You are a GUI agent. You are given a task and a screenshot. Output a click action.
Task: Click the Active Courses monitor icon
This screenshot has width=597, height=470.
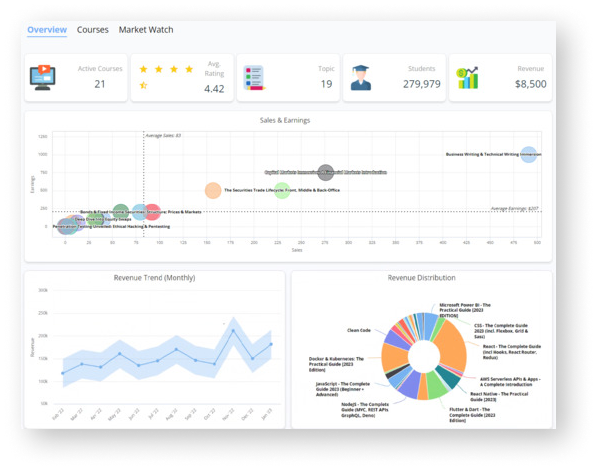click(43, 78)
